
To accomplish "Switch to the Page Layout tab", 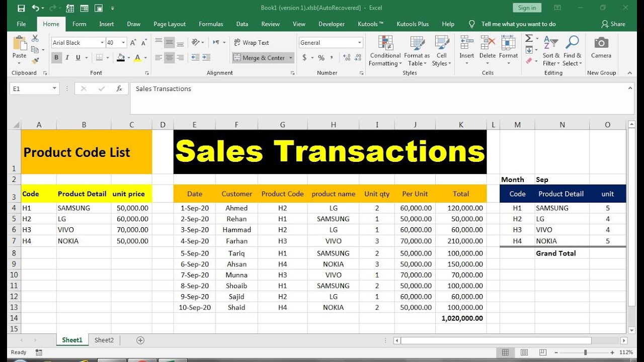I will [x=170, y=24].
